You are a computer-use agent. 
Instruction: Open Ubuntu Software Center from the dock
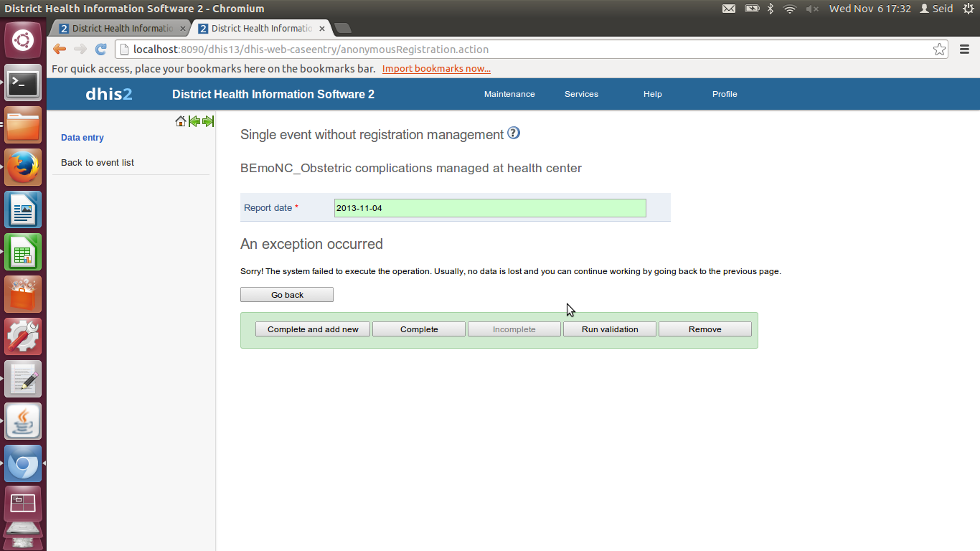click(x=23, y=295)
